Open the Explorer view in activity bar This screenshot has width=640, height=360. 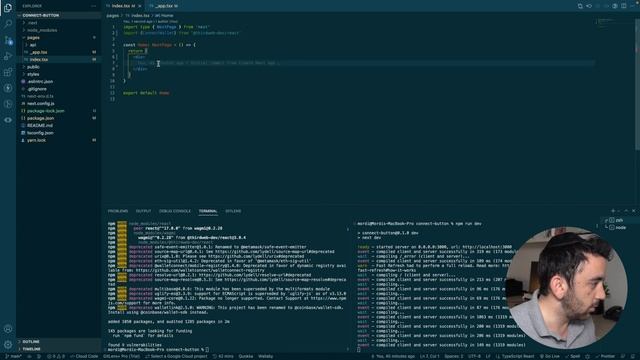pyautogui.click(x=8, y=8)
